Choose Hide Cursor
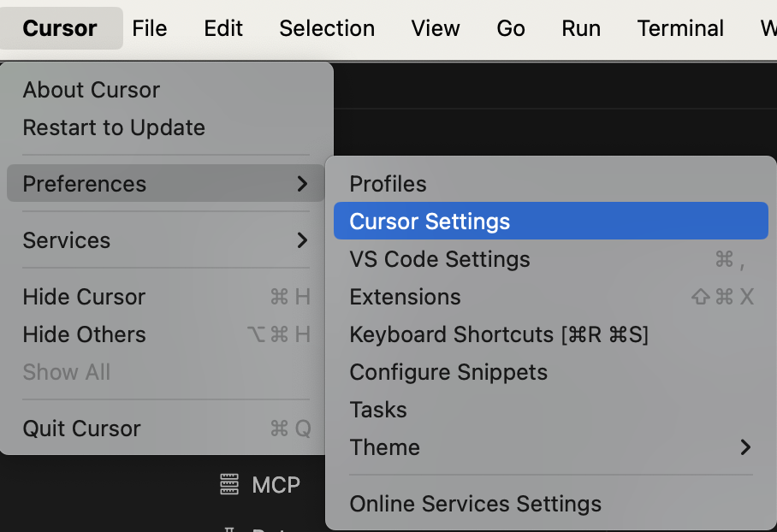This screenshot has width=777, height=532. click(166, 297)
